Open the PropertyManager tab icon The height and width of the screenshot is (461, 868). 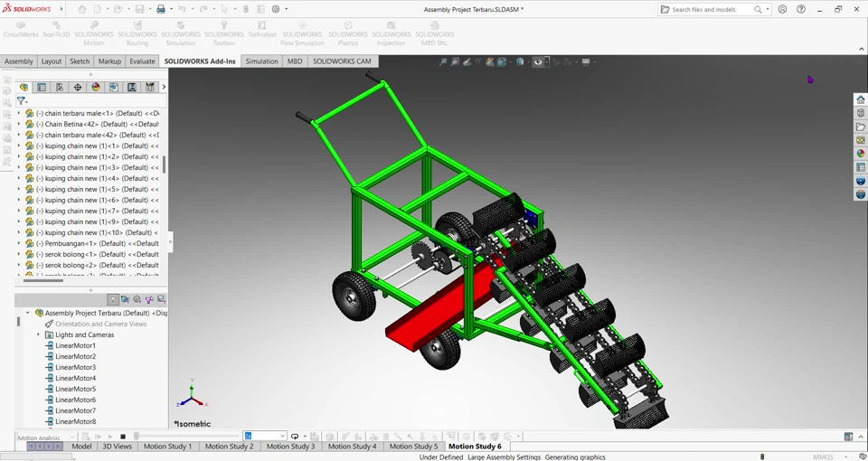tap(42, 87)
